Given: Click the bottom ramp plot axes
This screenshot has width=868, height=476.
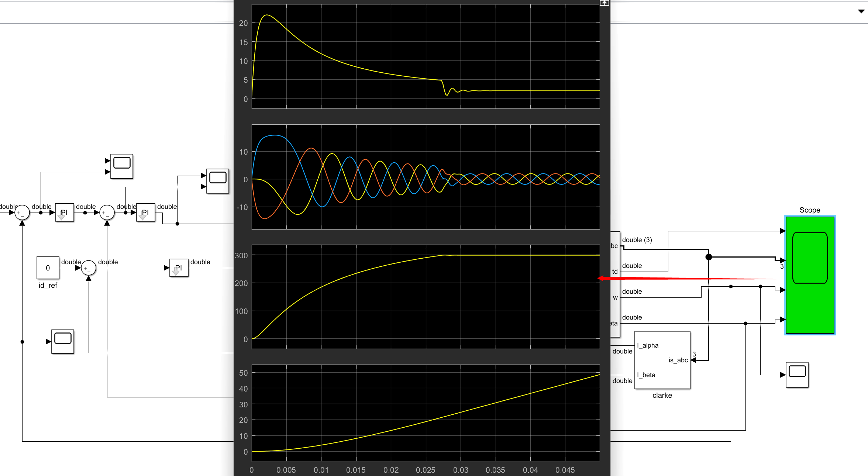Looking at the screenshot, I should [x=426, y=413].
